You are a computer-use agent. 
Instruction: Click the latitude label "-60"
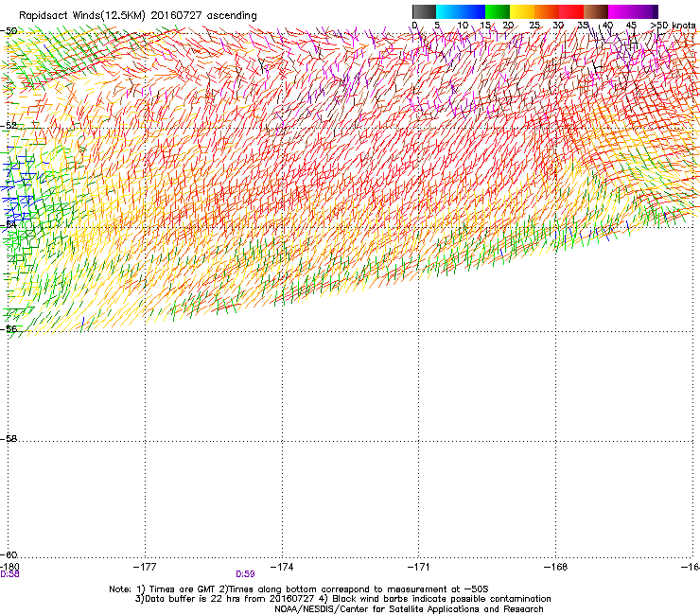click(9, 554)
